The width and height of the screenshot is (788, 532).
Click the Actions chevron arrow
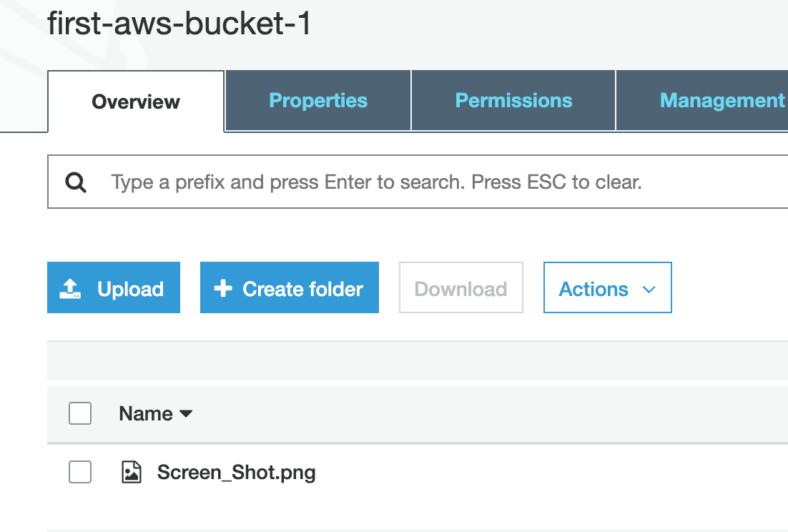[x=649, y=289]
